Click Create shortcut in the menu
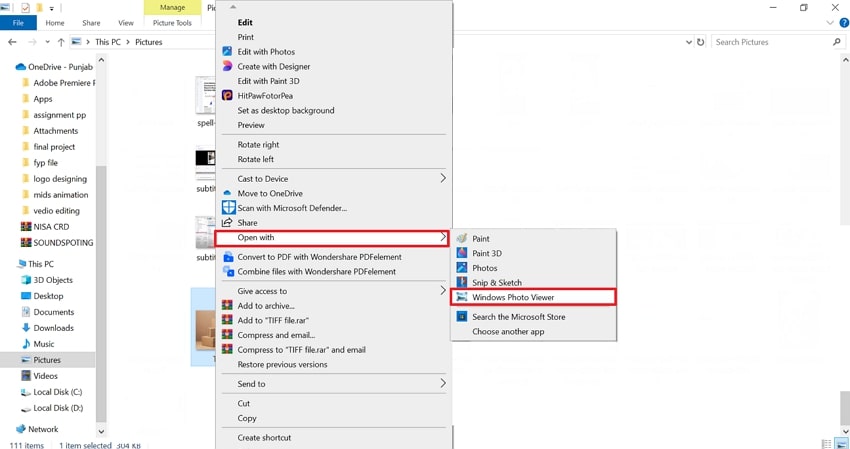850x449 pixels. [x=264, y=438]
